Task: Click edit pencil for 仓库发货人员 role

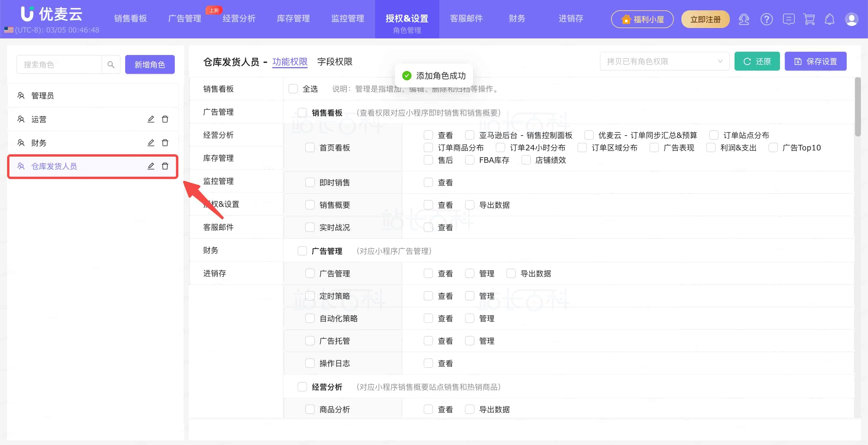Action: click(x=151, y=166)
